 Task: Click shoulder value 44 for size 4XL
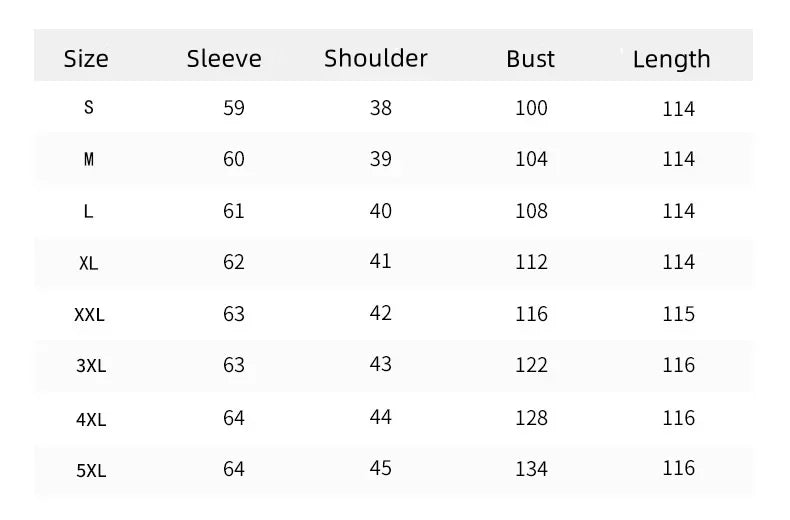pyautogui.click(x=380, y=417)
